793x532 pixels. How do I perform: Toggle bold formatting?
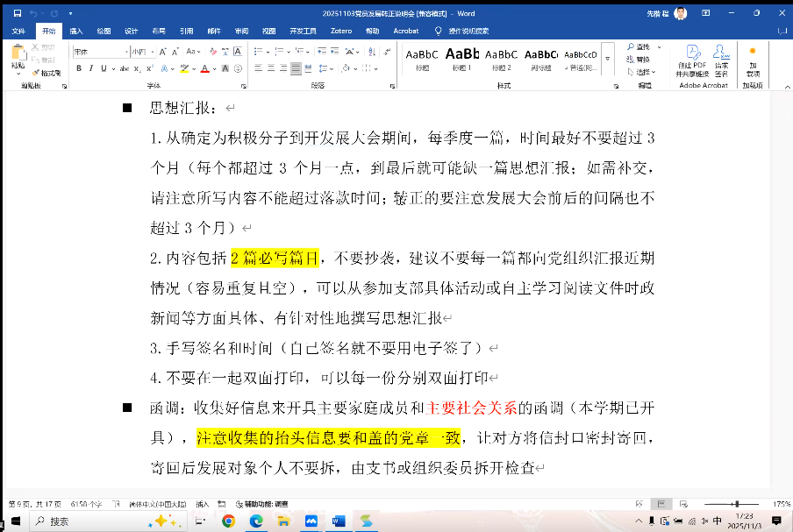point(79,68)
